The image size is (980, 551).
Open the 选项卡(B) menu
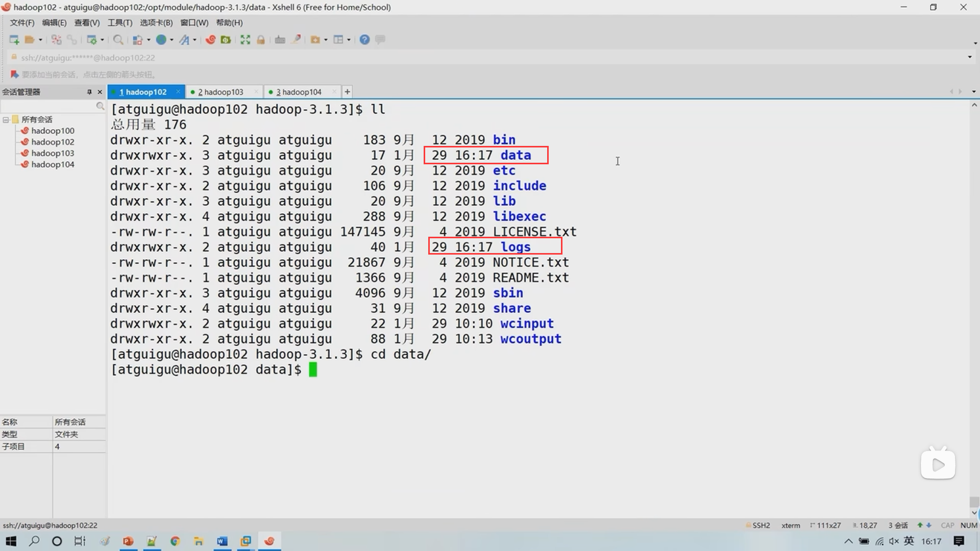tap(156, 23)
